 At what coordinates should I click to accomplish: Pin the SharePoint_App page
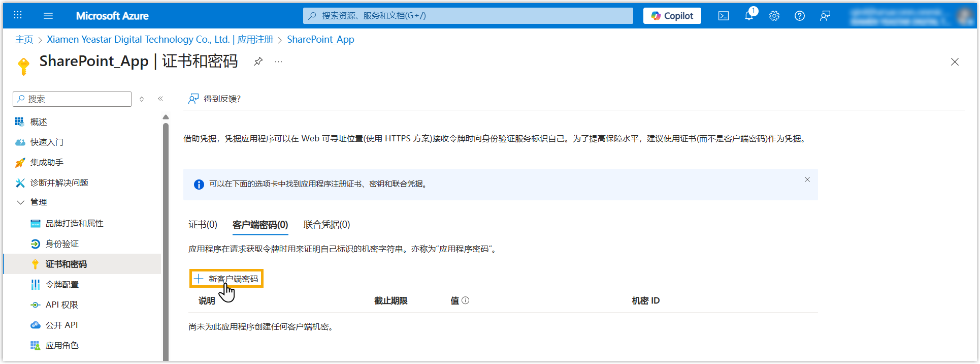(258, 62)
